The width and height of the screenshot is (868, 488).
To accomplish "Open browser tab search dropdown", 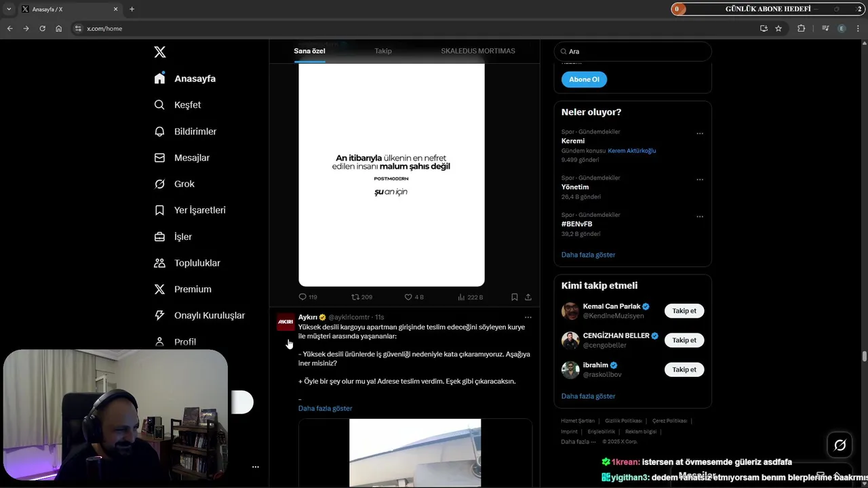I will [x=8, y=9].
